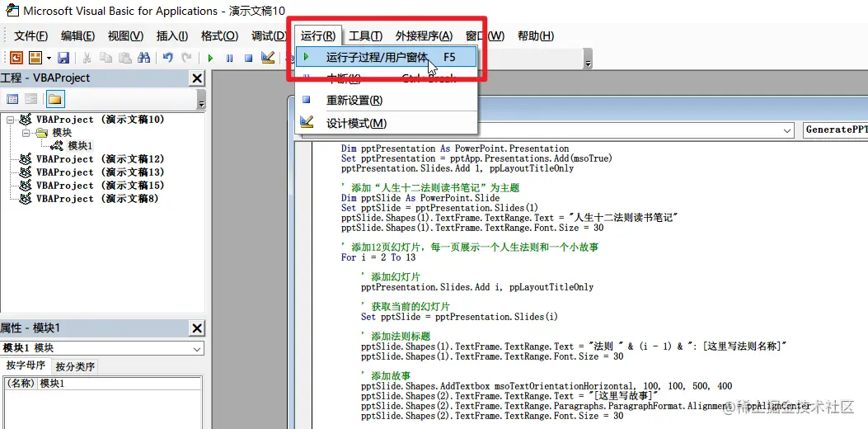Screen dimensions: 868x429
Task: Click the Save floppy disk icon
Action: tap(63, 57)
